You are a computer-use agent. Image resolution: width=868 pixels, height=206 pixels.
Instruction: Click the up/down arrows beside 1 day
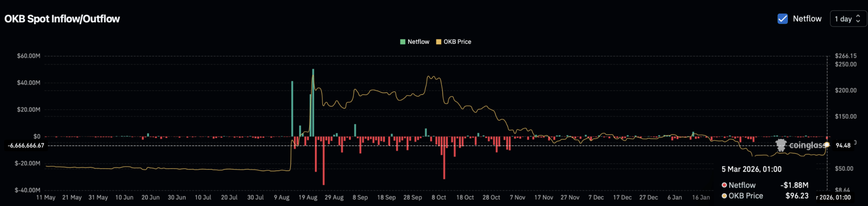[x=858, y=19]
